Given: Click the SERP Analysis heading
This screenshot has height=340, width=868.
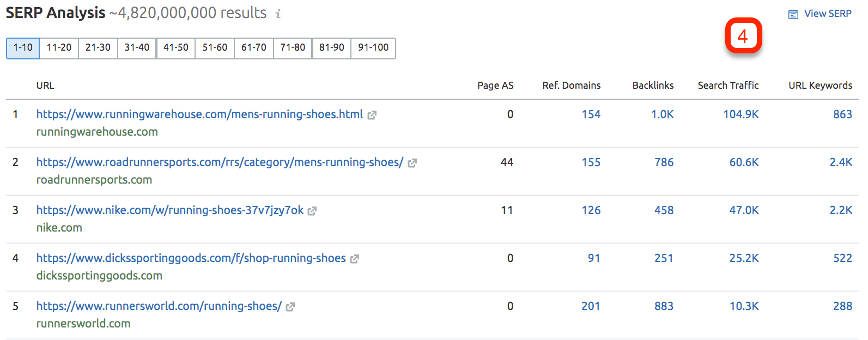Looking at the screenshot, I should tap(56, 13).
